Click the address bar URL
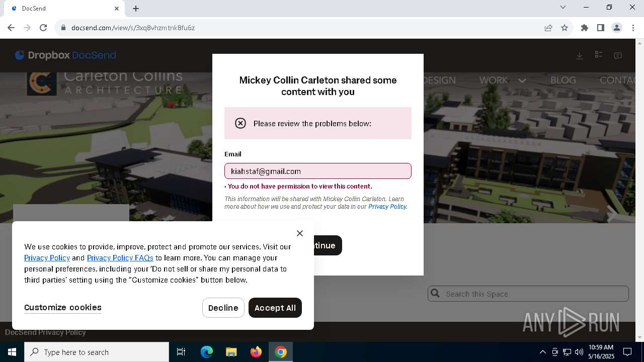The image size is (644, 362). 133,28
